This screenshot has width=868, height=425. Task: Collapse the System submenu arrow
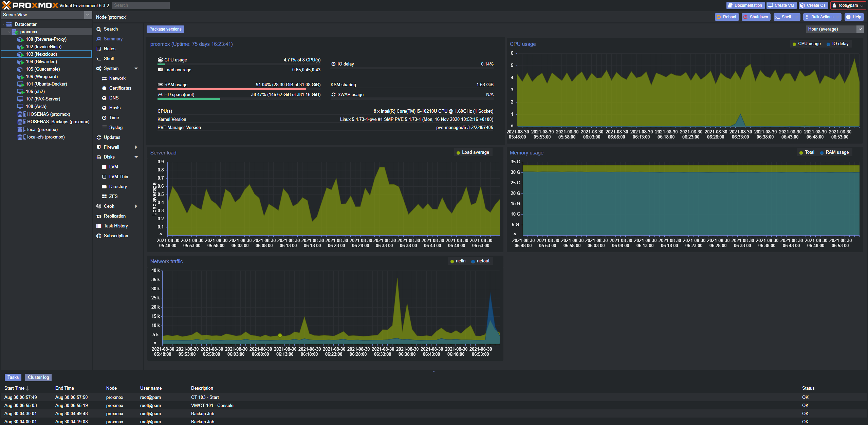click(x=136, y=69)
